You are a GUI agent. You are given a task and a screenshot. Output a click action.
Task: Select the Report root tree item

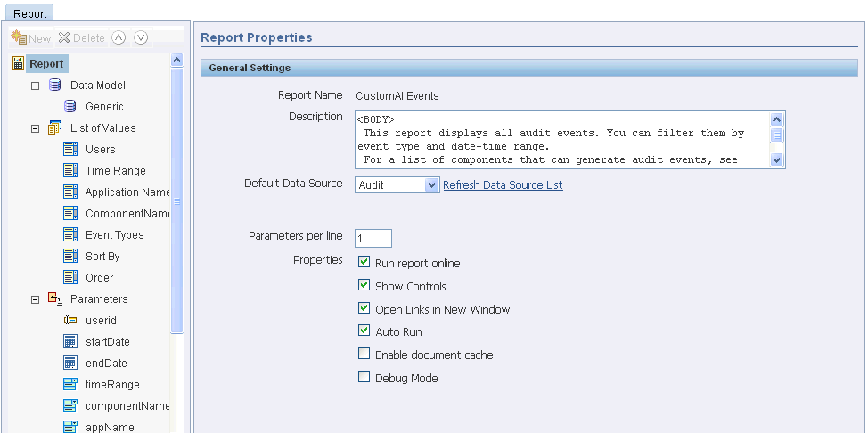[46, 63]
